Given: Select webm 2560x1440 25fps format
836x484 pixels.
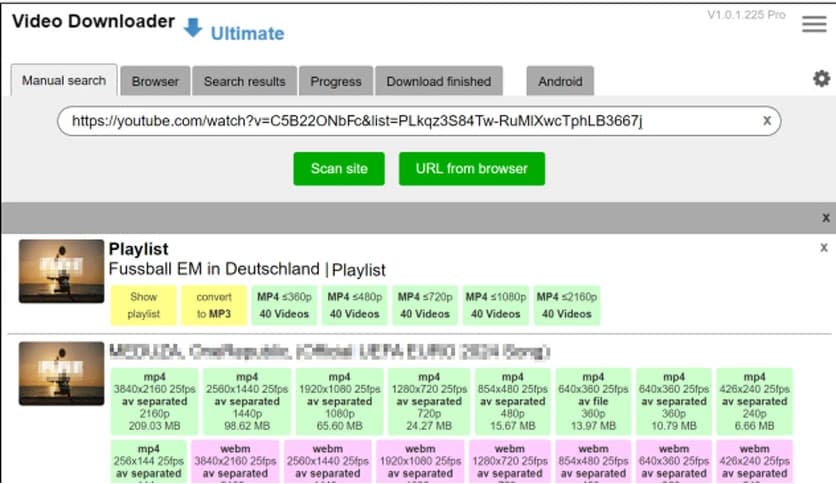Looking at the screenshot, I should pos(328,462).
